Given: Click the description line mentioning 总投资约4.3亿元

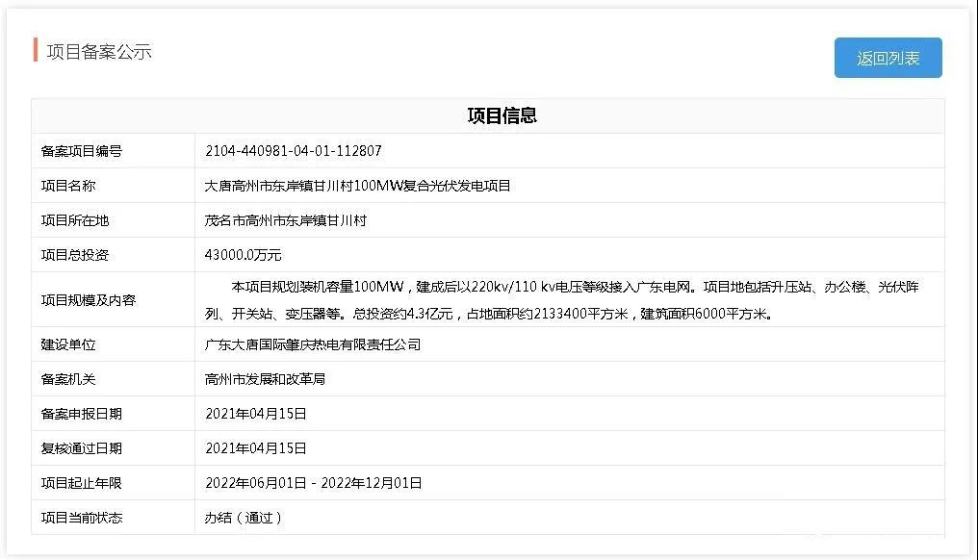Looking at the screenshot, I should pos(490,314).
